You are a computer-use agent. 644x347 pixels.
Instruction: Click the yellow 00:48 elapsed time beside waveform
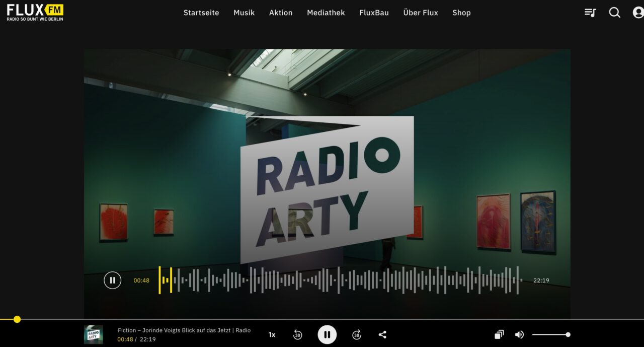141,281
